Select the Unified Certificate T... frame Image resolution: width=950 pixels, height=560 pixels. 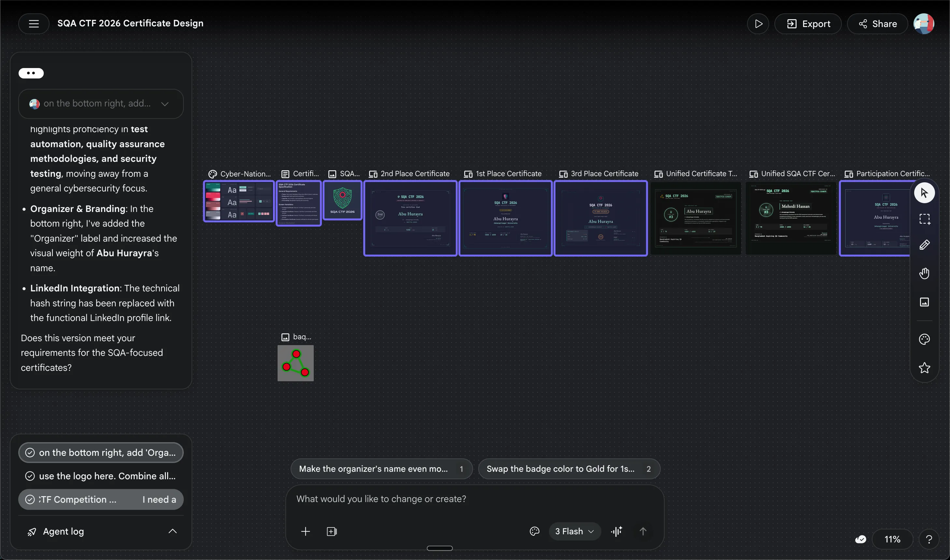[x=696, y=218]
